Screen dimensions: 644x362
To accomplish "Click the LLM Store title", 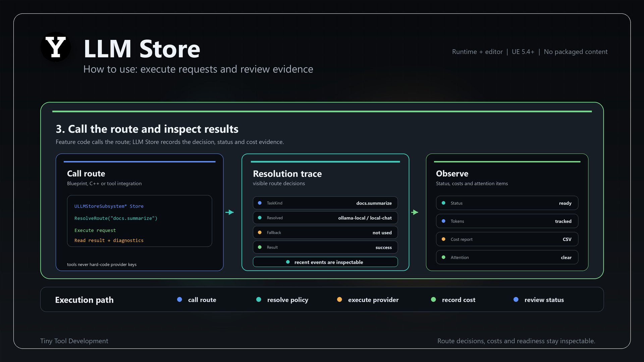I will pyautogui.click(x=142, y=49).
